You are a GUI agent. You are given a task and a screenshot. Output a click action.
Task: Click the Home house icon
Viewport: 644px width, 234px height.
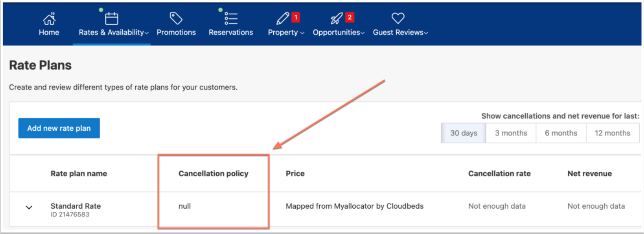[x=49, y=18]
